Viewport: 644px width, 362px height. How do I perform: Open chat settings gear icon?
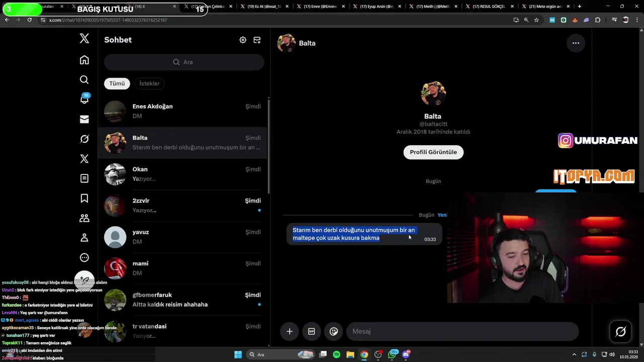(243, 40)
